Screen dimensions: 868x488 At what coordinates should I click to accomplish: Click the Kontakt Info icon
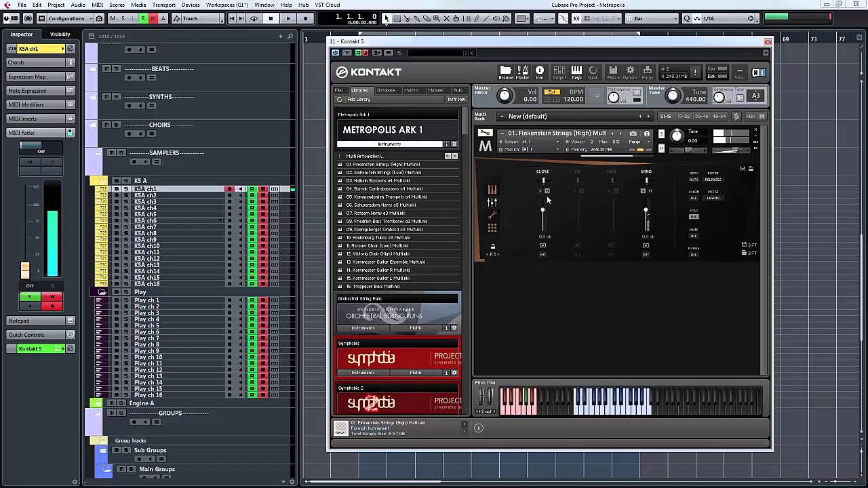540,72
